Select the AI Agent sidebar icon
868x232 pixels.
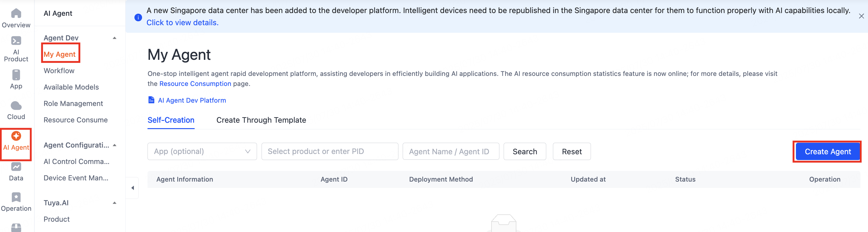point(16,136)
